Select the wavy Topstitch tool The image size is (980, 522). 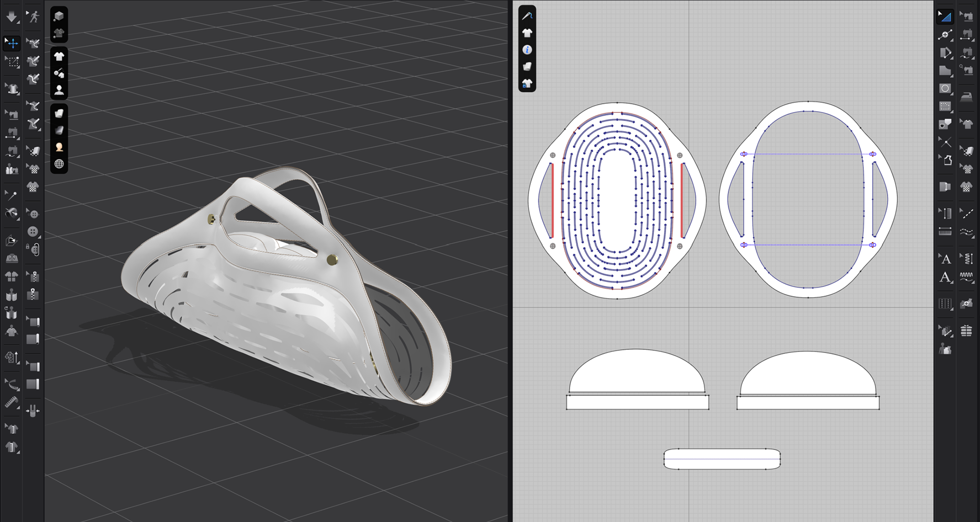tap(967, 232)
